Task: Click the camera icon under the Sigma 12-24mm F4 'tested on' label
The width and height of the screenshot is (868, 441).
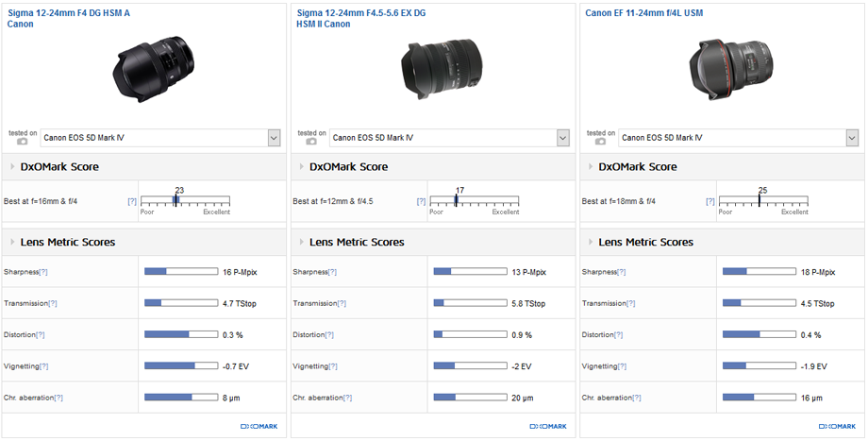Action: pos(22,142)
